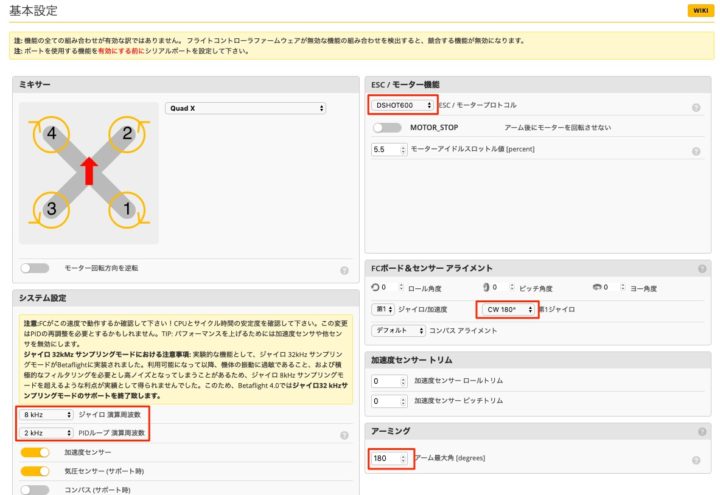Enable the MOTOR_STOP switch
Viewport: 720px width, 495px height.
point(386,128)
